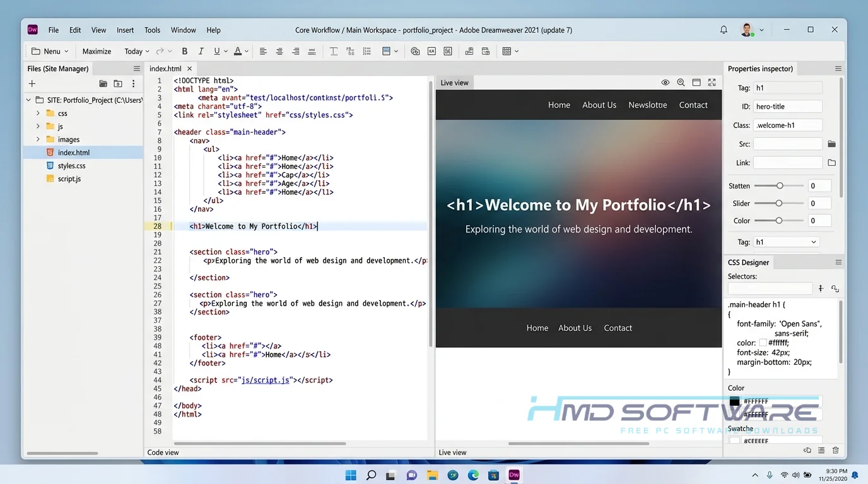Click About Us in preview header
Viewport: 868px width, 484px height.
(599, 105)
